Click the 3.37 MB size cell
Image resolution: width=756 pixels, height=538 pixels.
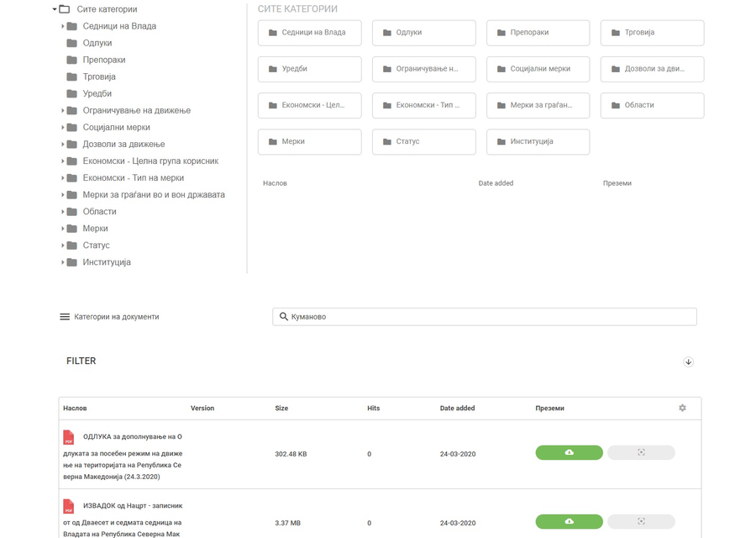(288, 523)
